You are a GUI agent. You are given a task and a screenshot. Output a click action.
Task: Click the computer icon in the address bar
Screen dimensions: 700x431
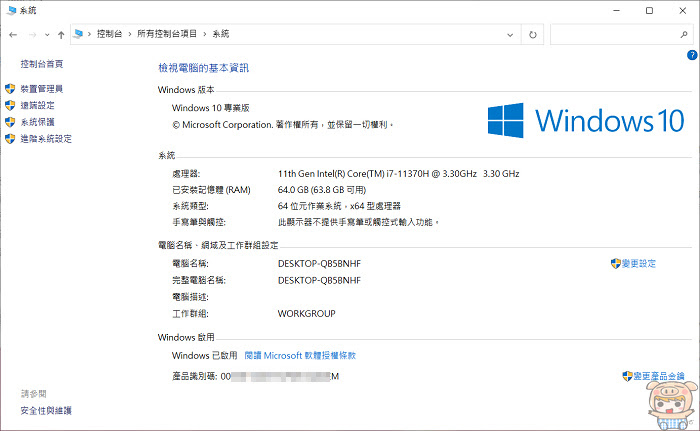[79, 33]
